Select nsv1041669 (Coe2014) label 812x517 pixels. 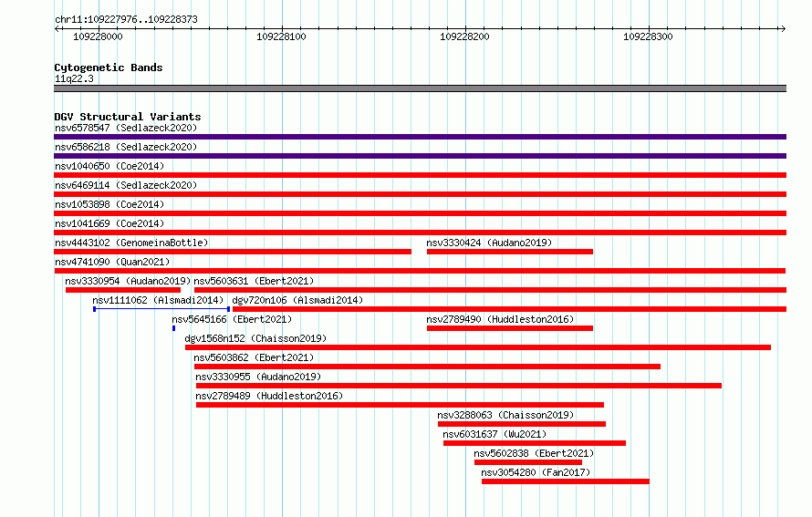pyautogui.click(x=109, y=223)
